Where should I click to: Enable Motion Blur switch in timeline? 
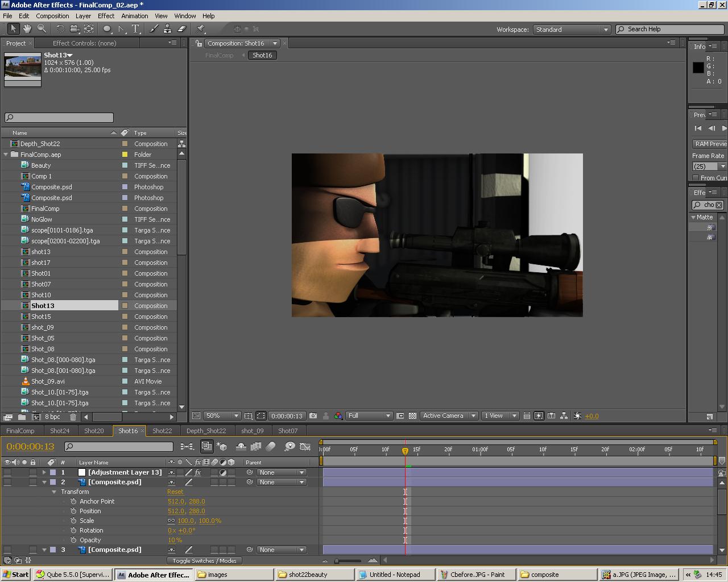[x=271, y=447]
